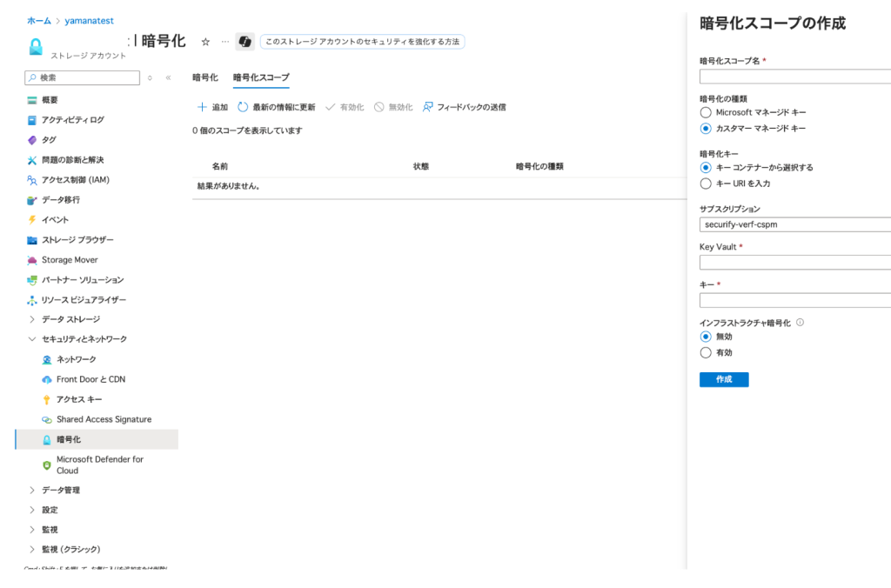Open Microsoft Defender for Cloud shield icon
This screenshot has width=891, height=588.
(47, 464)
